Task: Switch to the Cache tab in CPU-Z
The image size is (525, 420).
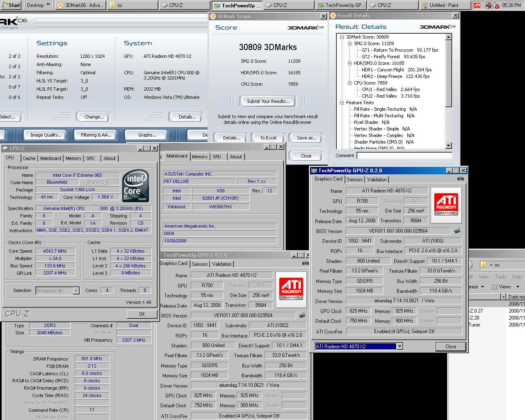Action: pyautogui.click(x=29, y=158)
